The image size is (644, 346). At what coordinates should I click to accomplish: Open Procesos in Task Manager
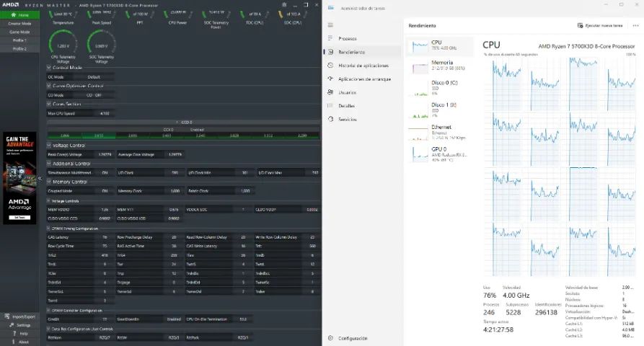361,38
